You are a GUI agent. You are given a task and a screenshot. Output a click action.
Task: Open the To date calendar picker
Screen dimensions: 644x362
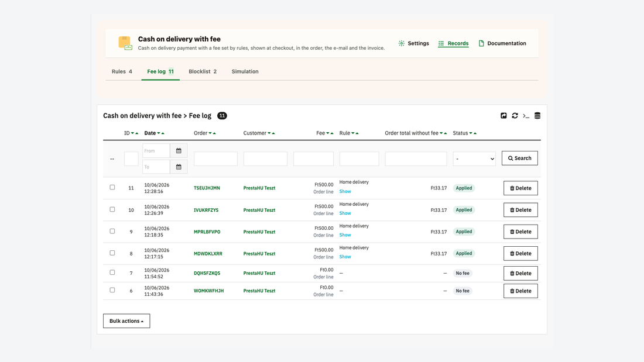coord(179,167)
